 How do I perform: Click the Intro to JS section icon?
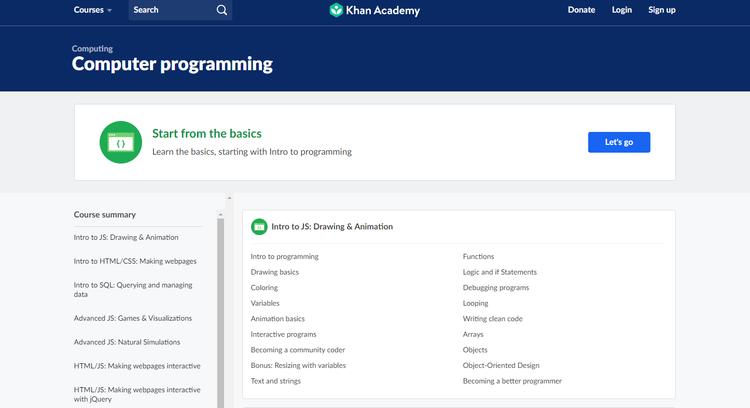pos(259,227)
